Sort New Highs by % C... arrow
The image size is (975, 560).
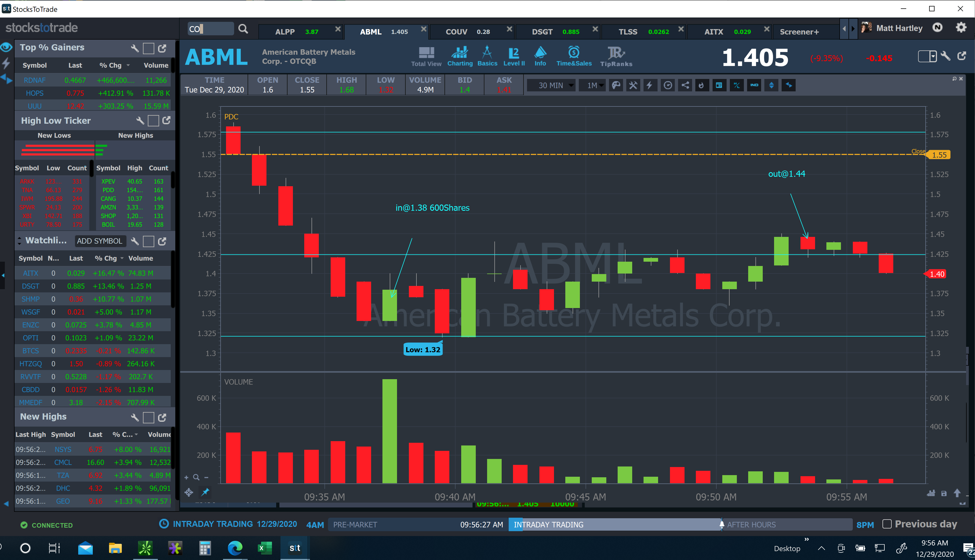click(x=136, y=435)
